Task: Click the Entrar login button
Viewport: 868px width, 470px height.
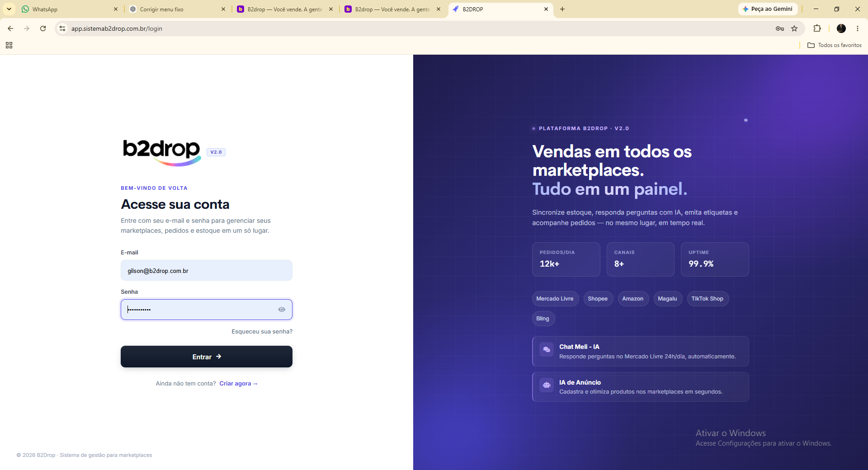Action: 207,357
